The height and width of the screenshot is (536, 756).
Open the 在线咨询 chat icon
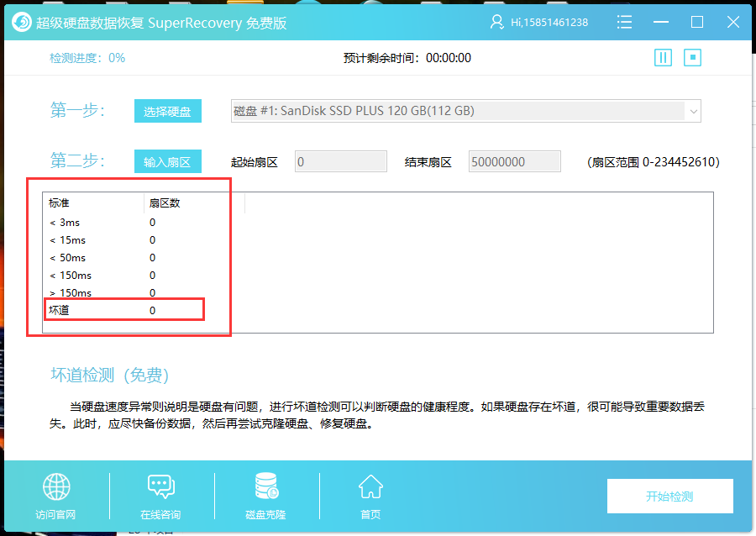click(x=161, y=486)
